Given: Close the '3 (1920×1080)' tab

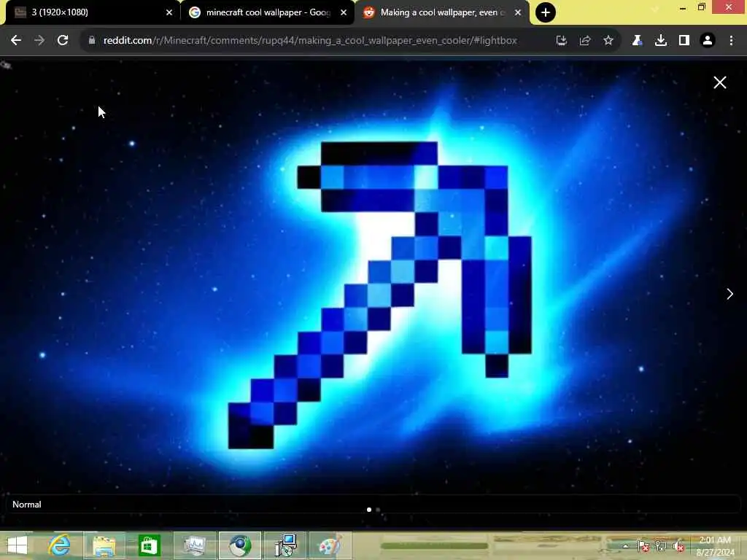Looking at the screenshot, I should pyautogui.click(x=169, y=13).
